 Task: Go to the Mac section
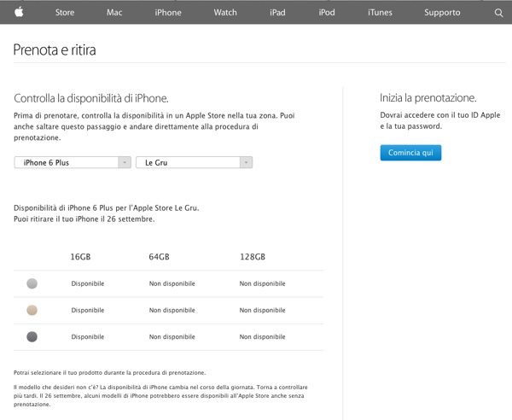pos(114,13)
